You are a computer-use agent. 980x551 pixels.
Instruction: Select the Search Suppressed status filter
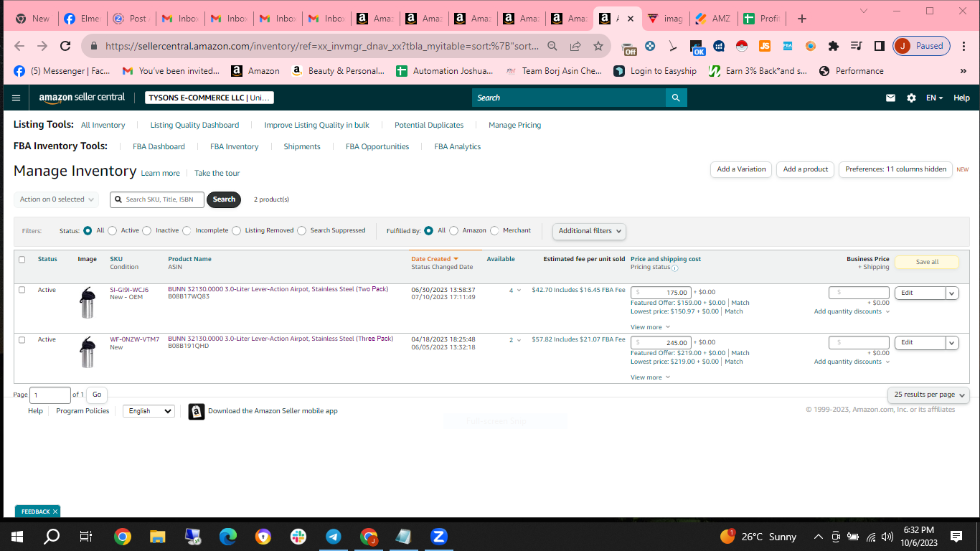click(x=301, y=231)
